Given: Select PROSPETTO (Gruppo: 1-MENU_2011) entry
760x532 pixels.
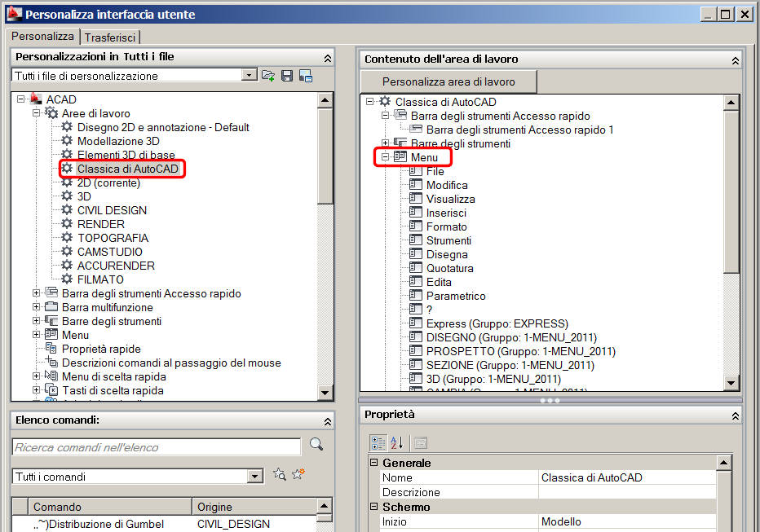Looking at the screenshot, I should (x=521, y=351).
